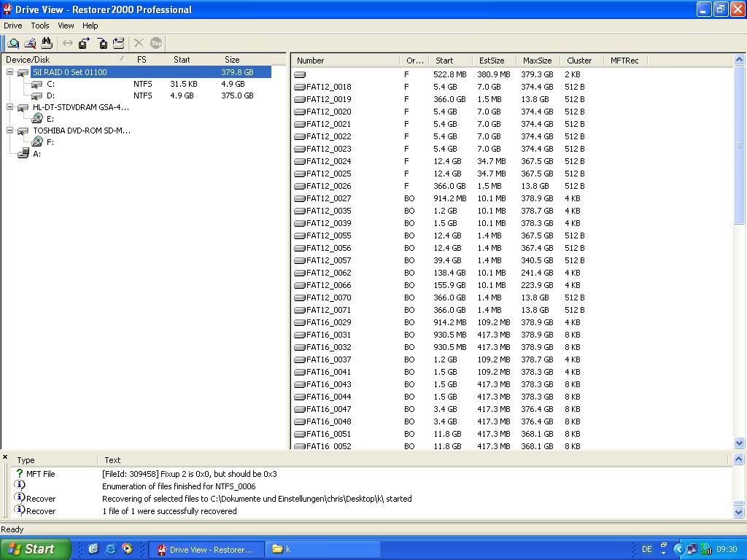Click the MFTRec column header
The height and width of the screenshot is (560, 747).
pos(626,61)
